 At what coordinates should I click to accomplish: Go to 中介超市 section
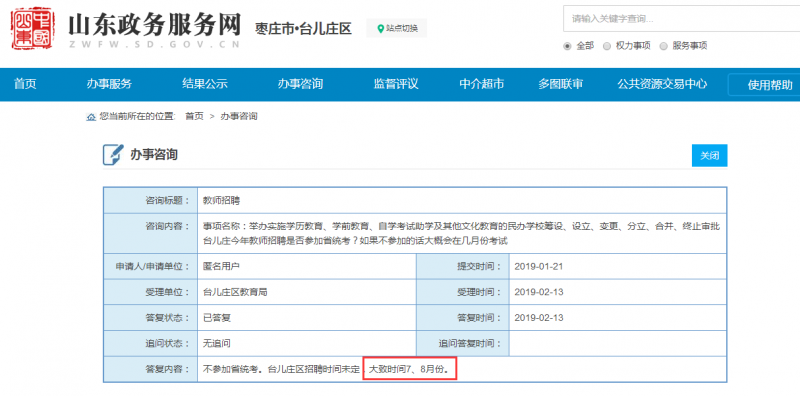coord(482,84)
